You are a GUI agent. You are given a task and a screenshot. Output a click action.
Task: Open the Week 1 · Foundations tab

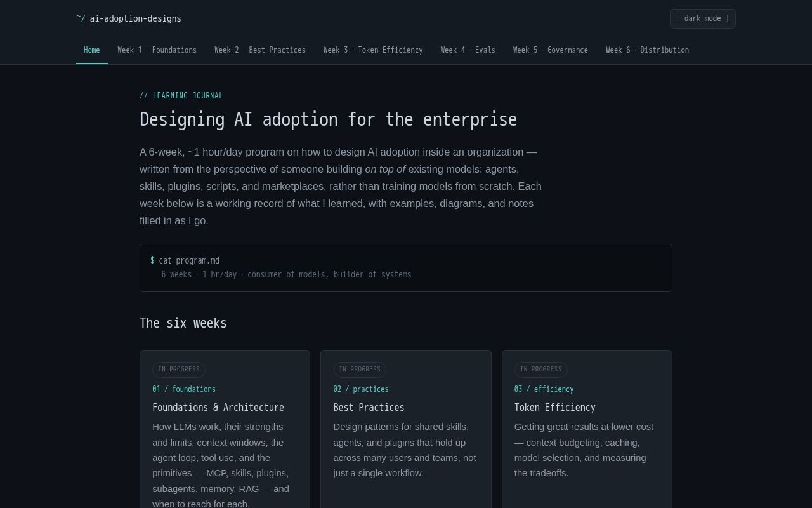157,50
